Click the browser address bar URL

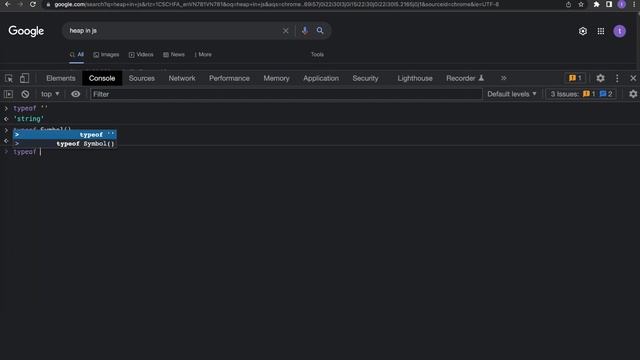point(277,4)
